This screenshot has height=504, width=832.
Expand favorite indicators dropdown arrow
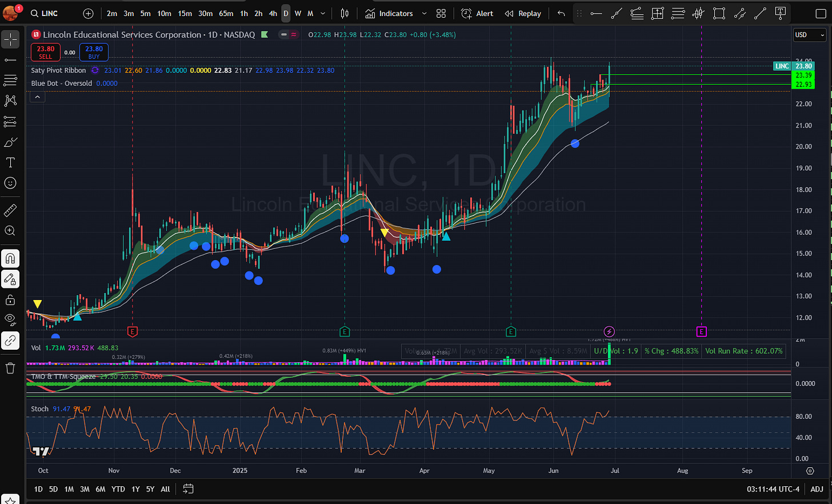pos(424,13)
